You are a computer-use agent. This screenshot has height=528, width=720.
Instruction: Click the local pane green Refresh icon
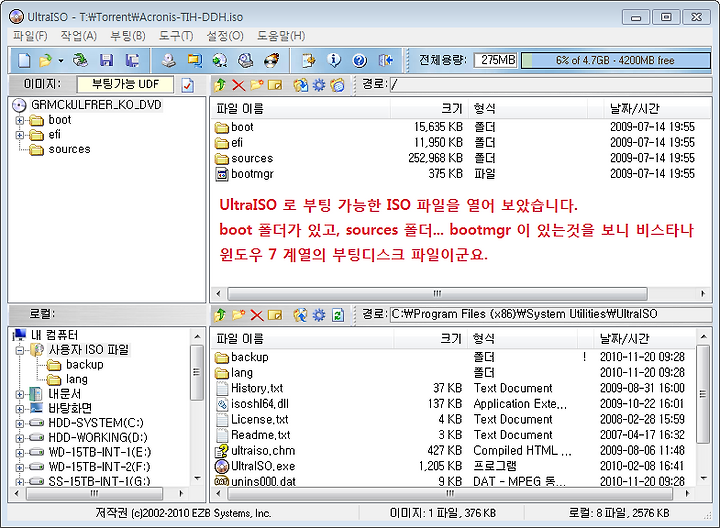tap(338, 315)
